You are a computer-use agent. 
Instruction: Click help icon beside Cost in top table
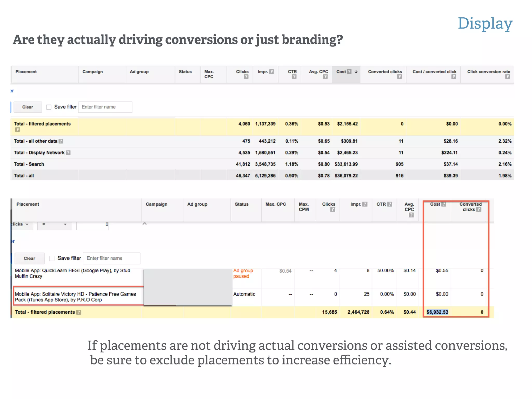point(349,71)
